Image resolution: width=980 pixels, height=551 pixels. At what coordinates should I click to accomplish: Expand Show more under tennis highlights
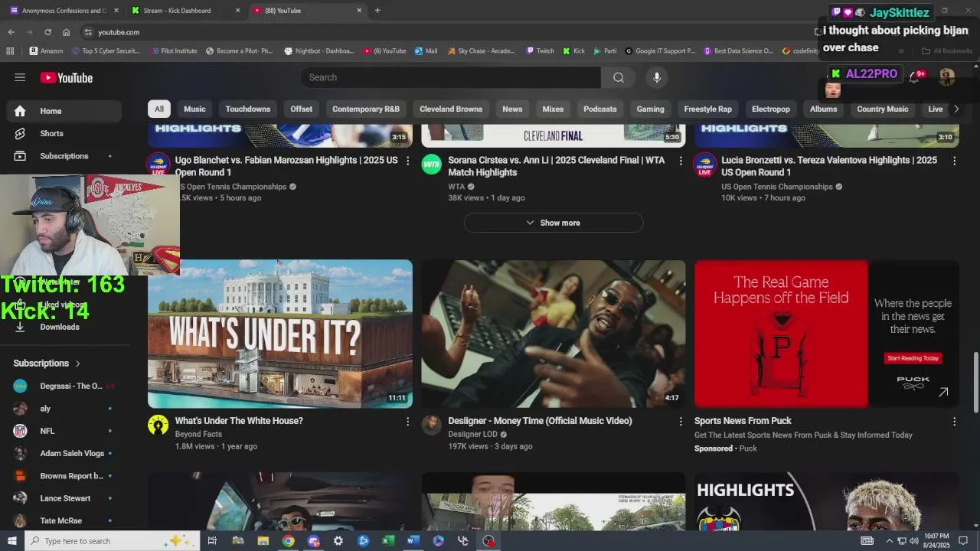click(x=554, y=223)
